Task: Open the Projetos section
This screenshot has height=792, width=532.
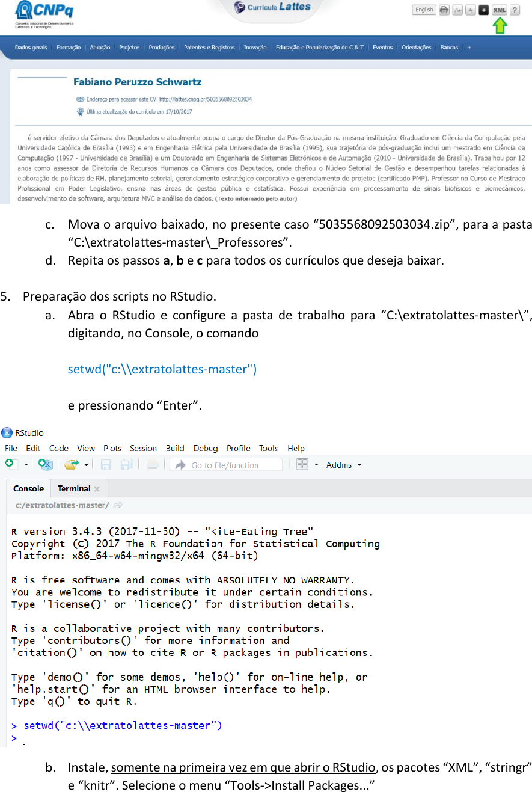Action: (129, 48)
